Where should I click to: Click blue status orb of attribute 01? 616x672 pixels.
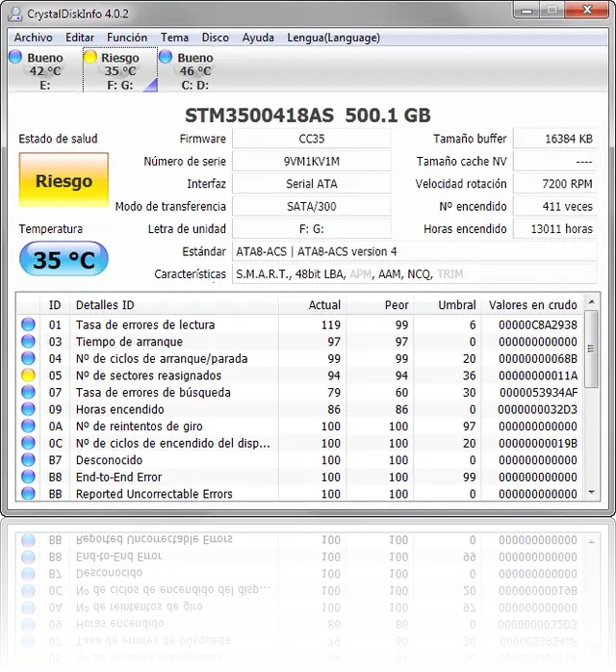pyautogui.click(x=28, y=324)
